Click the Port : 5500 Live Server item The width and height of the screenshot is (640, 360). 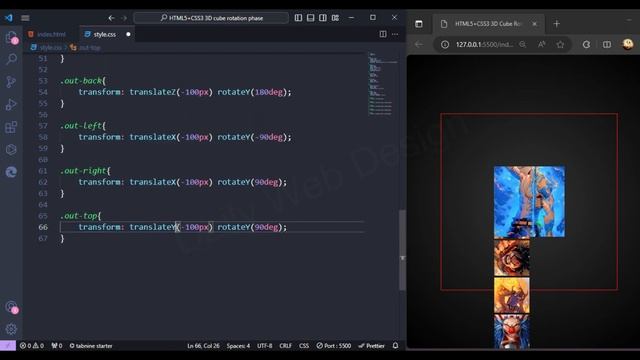click(x=333, y=346)
